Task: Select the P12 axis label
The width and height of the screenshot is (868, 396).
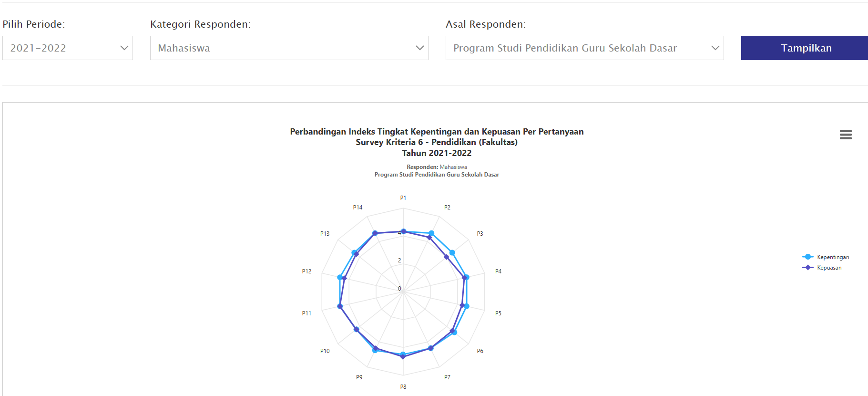Action: 306,271
